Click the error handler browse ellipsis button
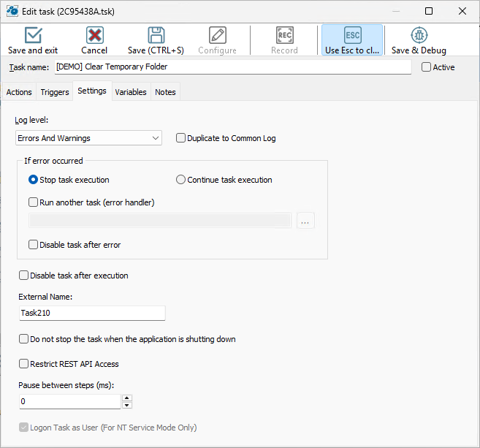 point(305,221)
